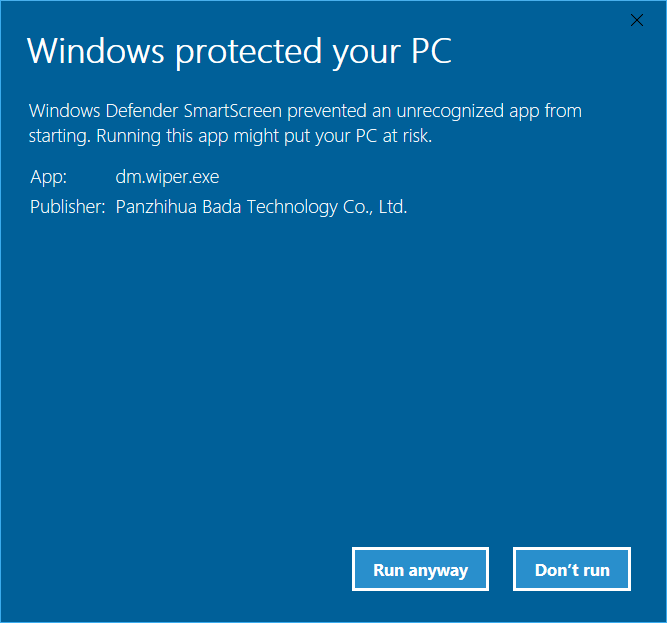Image resolution: width=667 pixels, height=623 pixels.
Task: Choose Run anyway to bypass SmartScreen
Action: pos(420,569)
